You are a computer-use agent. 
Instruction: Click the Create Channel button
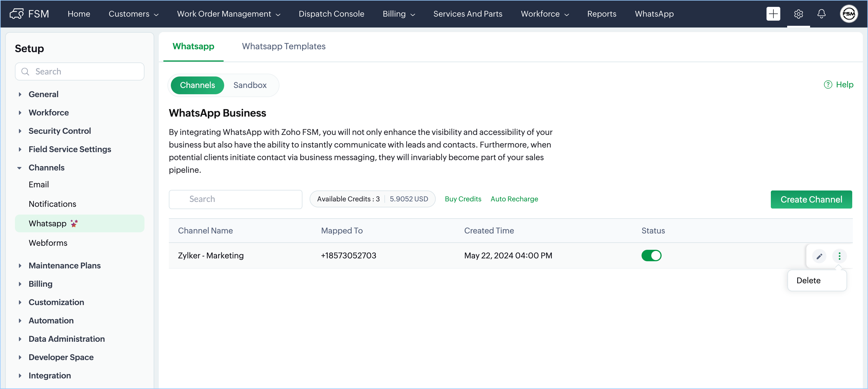click(x=811, y=199)
